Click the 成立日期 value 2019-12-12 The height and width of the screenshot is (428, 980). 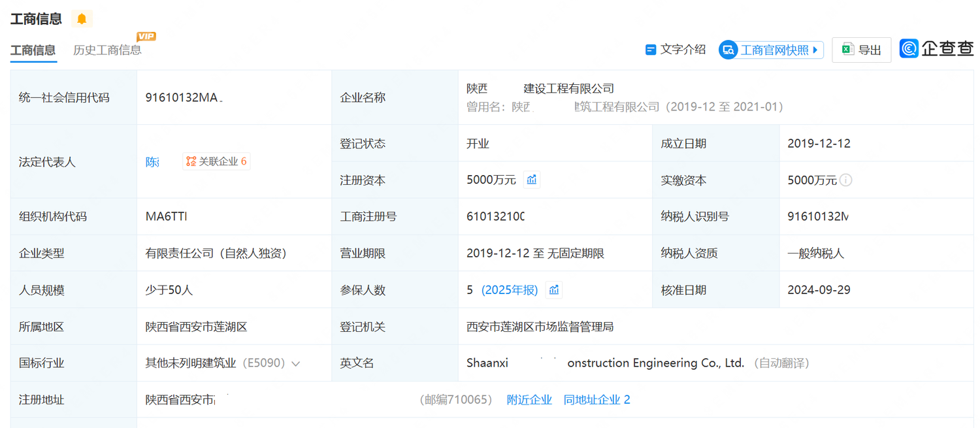click(819, 144)
